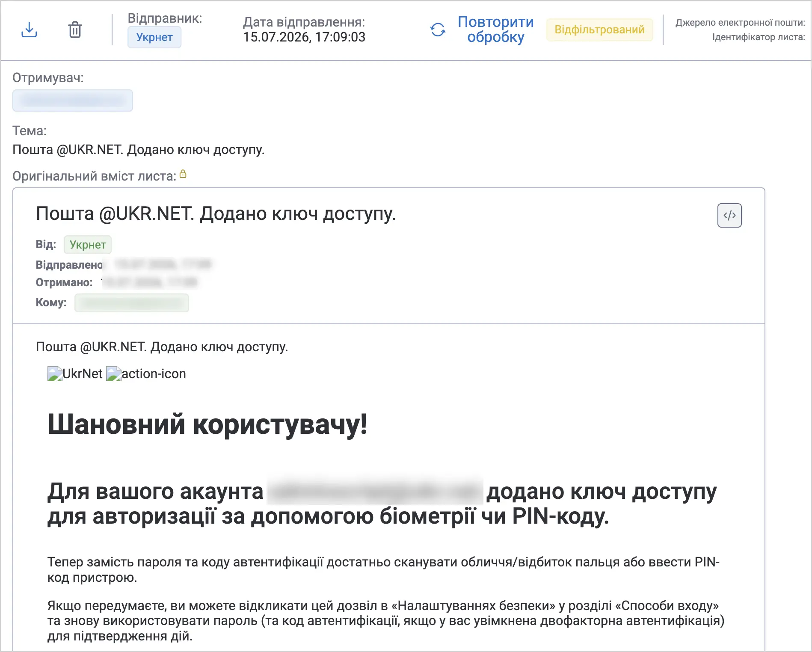
Task: Toggle the HTML source code view button
Action: tap(729, 215)
